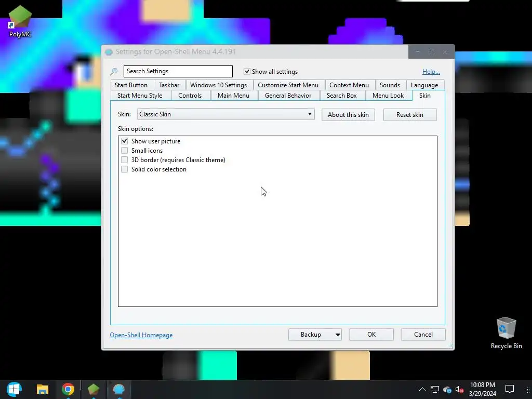Confirm settings with OK button
Screen dimensions: 532x399
(x=371, y=335)
